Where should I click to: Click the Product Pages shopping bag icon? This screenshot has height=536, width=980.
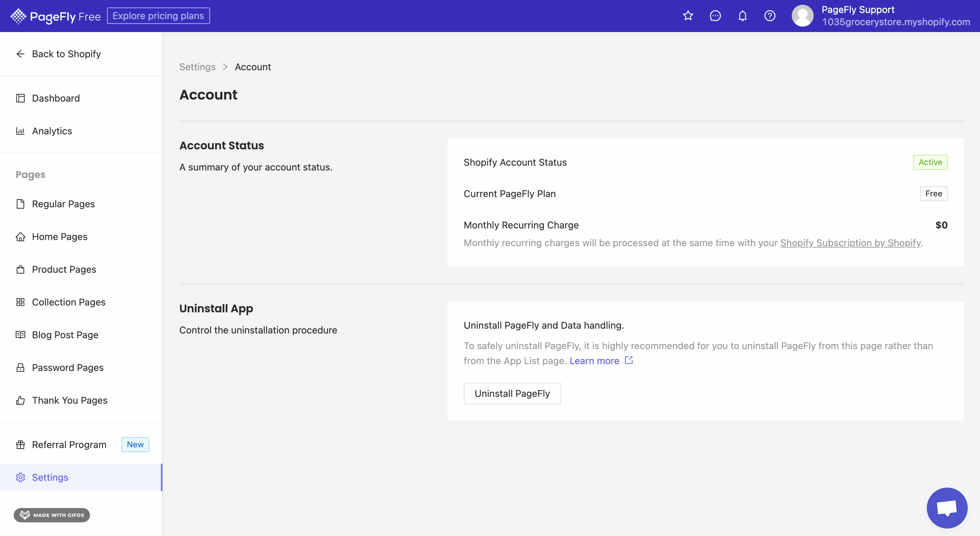point(20,269)
